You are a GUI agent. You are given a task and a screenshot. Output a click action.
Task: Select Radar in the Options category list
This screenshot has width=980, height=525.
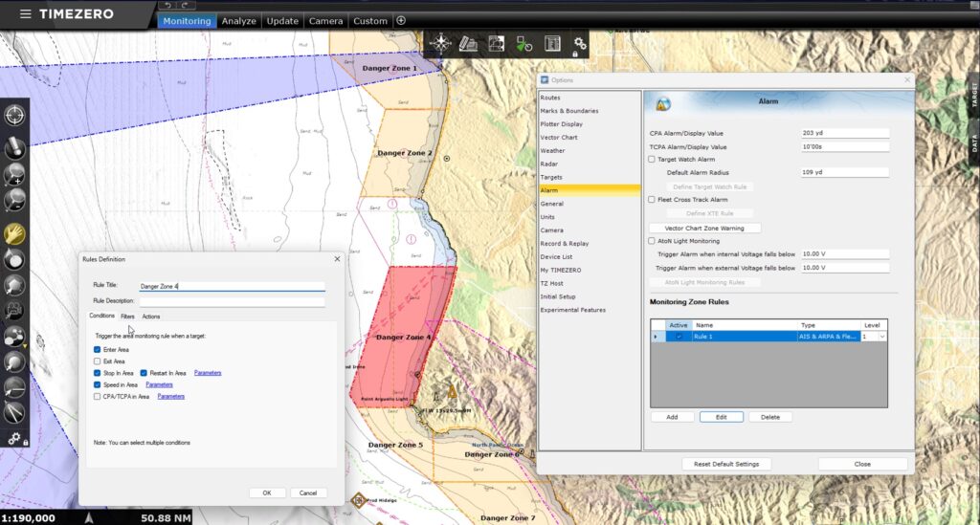point(549,164)
